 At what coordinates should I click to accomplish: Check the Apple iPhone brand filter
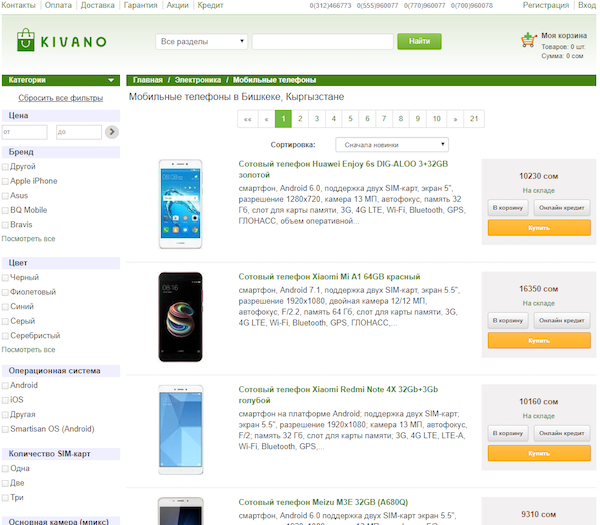(x=5, y=181)
